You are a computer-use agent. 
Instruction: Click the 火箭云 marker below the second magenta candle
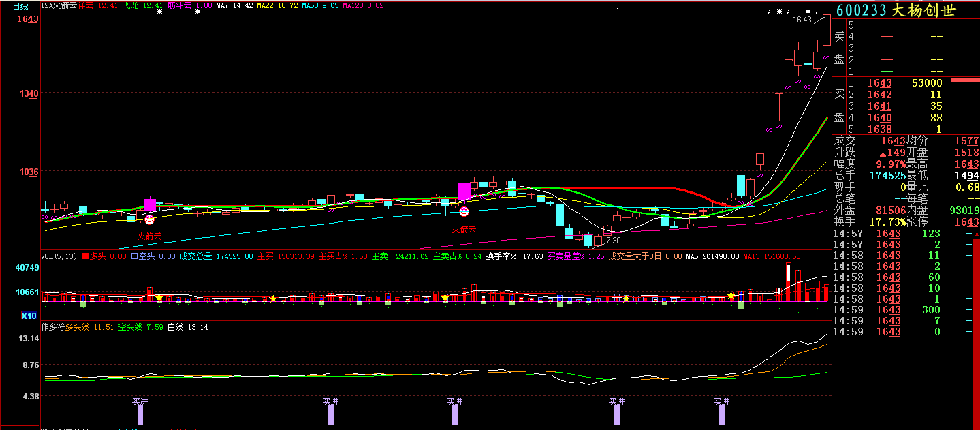[464, 229]
